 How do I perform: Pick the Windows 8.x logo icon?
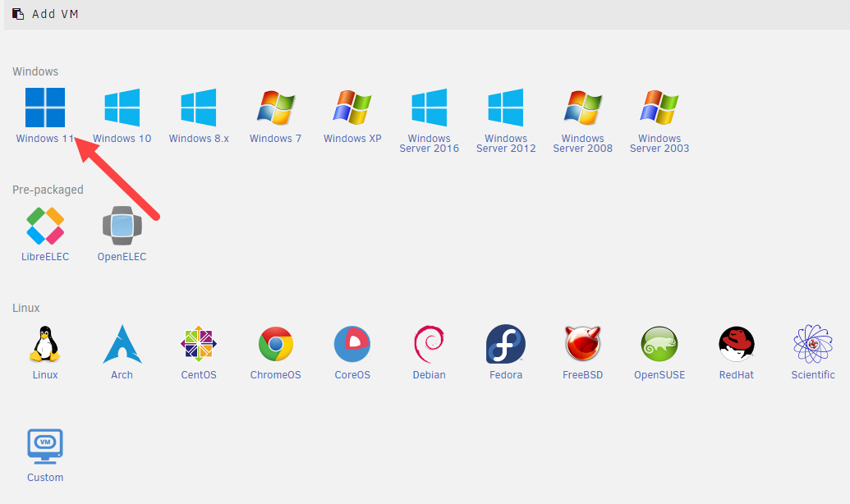pos(199,108)
